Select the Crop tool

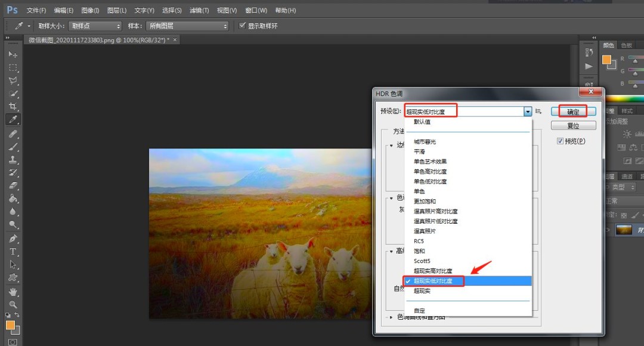click(x=13, y=106)
